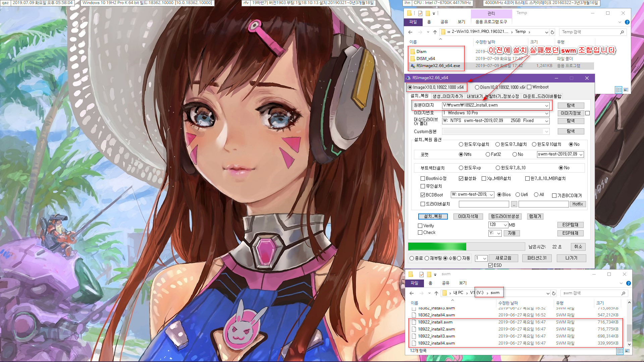Click the search magnifier in the swm search box
Screen dimensions: 644x362
point(623,293)
